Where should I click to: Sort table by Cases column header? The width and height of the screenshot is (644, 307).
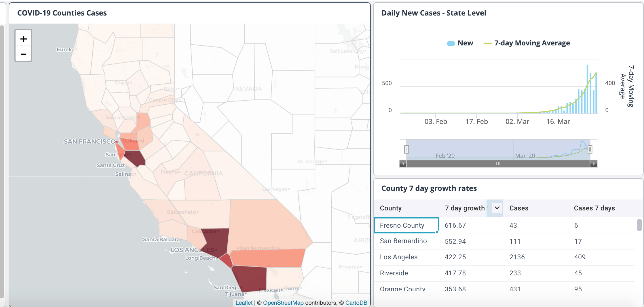519,208
